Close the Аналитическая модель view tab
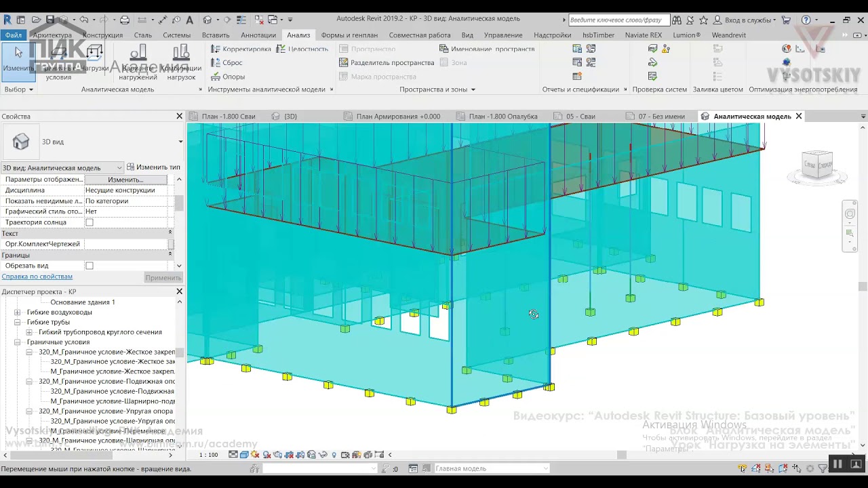This screenshot has height=488, width=868. click(x=799, y=117)
